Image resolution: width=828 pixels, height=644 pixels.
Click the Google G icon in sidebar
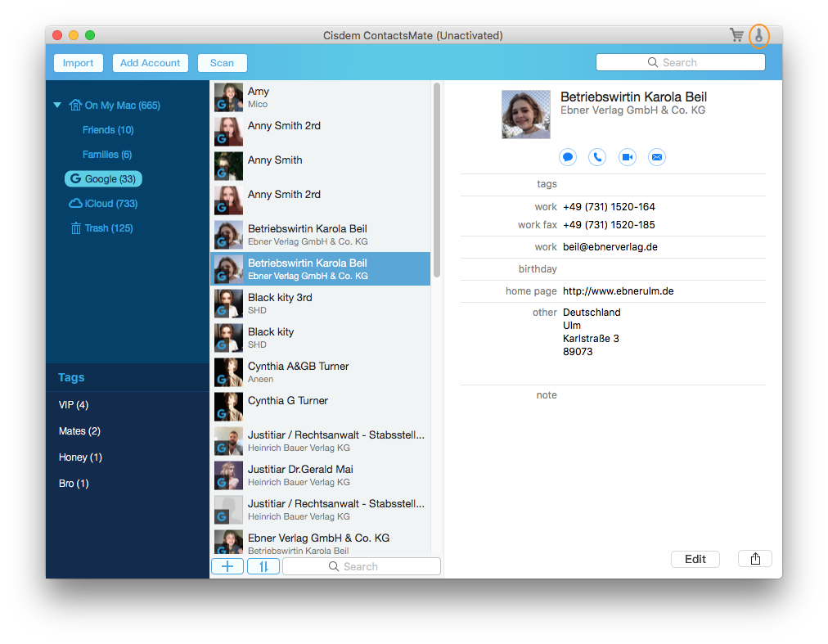tap(75, 178)
